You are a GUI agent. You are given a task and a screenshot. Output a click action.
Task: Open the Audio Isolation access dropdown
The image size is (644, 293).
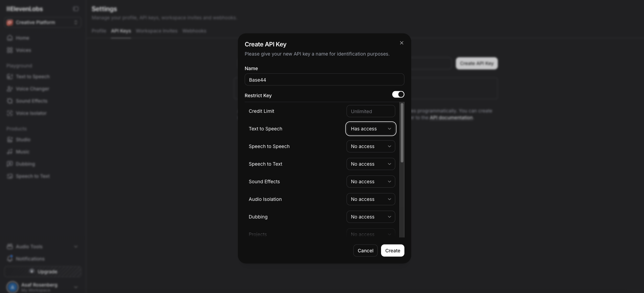tap(371, 199)
